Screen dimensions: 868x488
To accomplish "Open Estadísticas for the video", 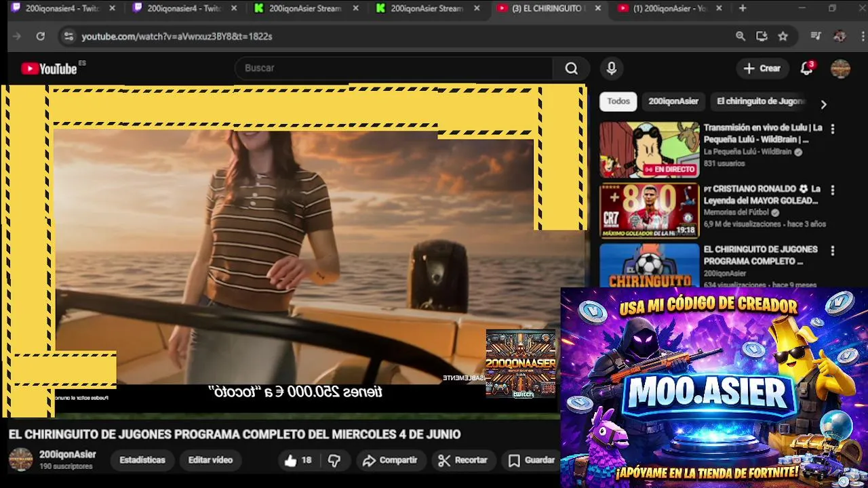I will 142,460.
